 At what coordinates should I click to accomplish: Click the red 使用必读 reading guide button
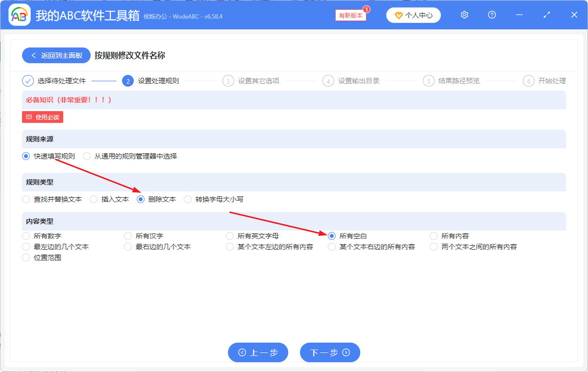tap(42, 117)
